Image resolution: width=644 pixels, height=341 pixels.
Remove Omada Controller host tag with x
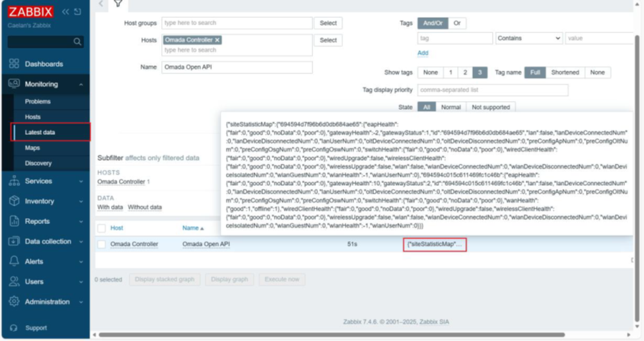[x=217, y=40]
